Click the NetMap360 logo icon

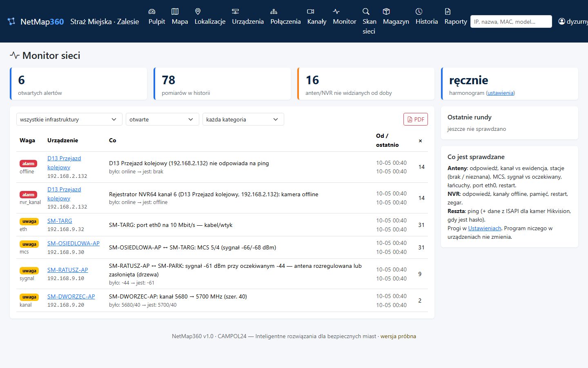(x=11, y=21)
